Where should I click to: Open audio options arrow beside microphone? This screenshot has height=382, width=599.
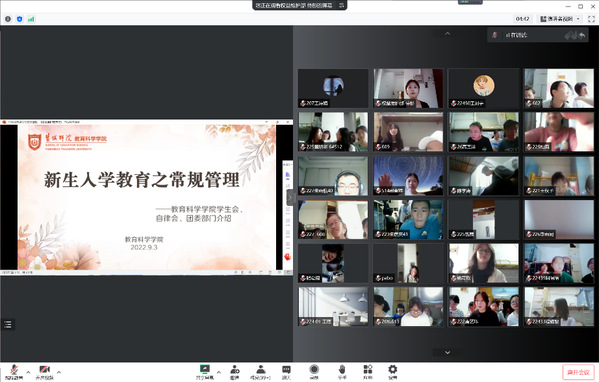pyautogui.click(x=28, y=372)
